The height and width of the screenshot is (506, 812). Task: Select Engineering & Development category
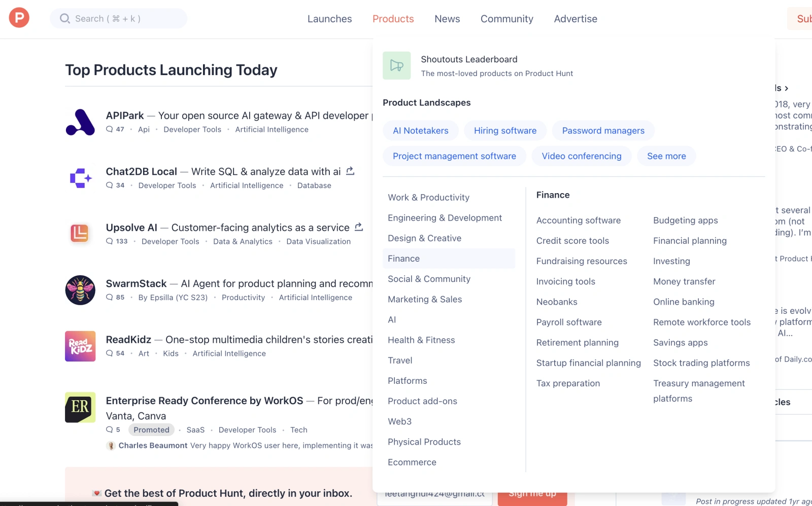click(445, 218)
